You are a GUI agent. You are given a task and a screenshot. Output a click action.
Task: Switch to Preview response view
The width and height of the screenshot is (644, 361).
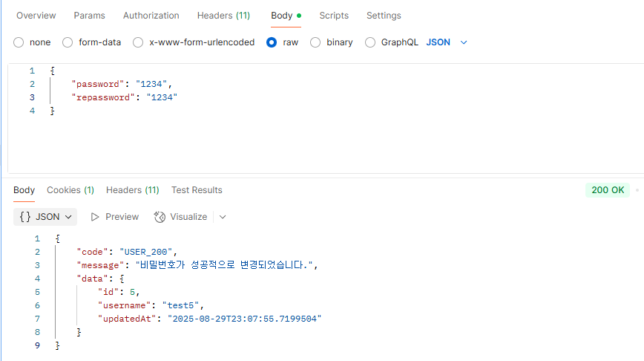[114, 217]
